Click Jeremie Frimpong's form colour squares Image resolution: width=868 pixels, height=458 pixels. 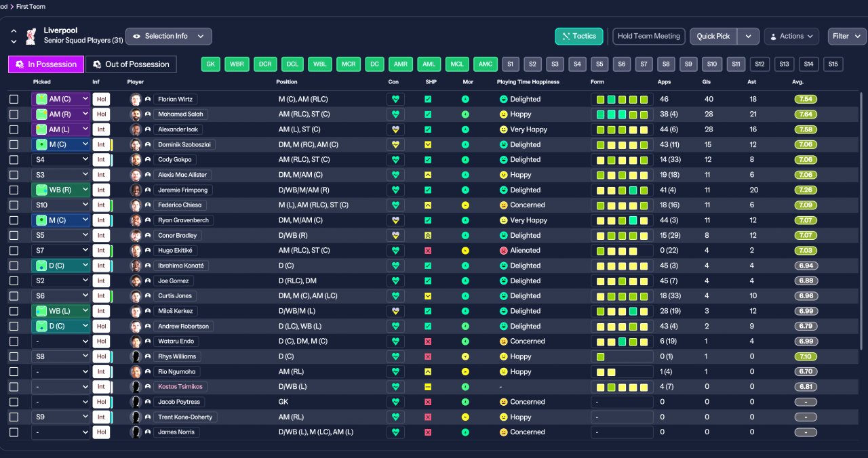(622, 190)
